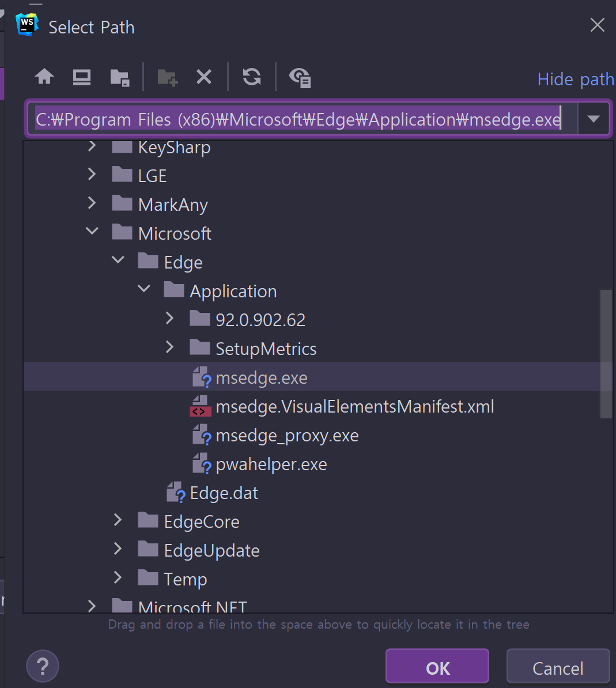Image resolution: width=616 pixels, height=688 pixels.
Task: Expand the MarkAny folder
Action: tap(92, 203)
